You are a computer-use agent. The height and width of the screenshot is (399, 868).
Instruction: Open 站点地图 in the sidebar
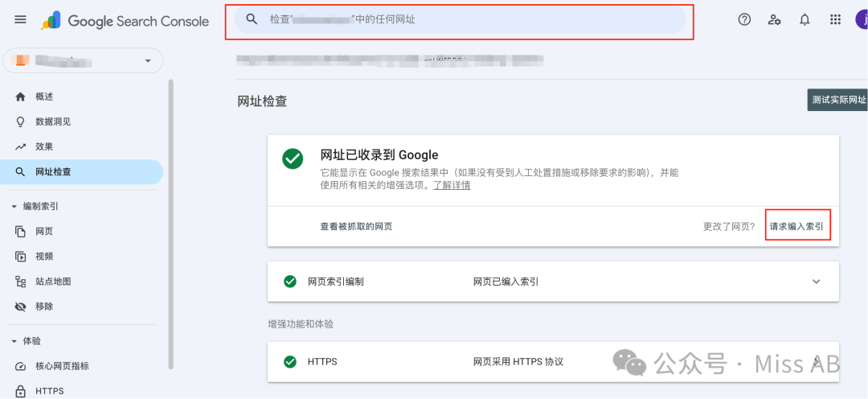(53, 282)
